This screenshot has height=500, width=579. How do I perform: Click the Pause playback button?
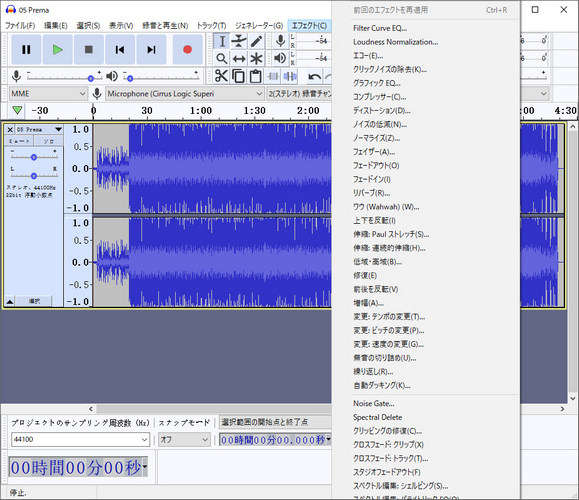point(26,49)
